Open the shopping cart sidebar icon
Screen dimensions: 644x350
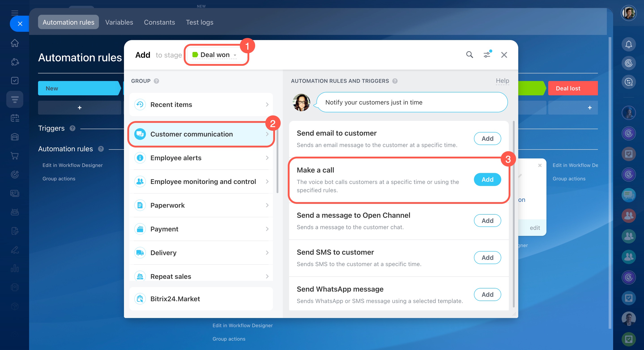point(15,156)
